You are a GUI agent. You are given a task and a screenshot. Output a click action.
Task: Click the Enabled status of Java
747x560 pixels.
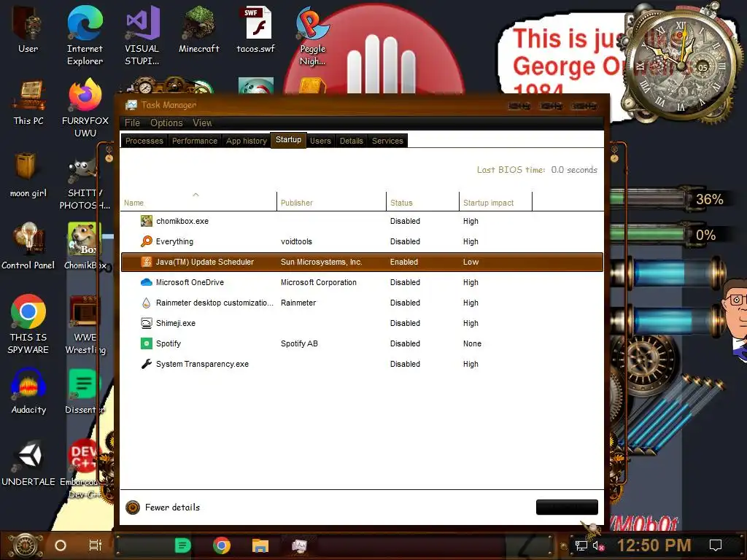click(x=404, y=262)
